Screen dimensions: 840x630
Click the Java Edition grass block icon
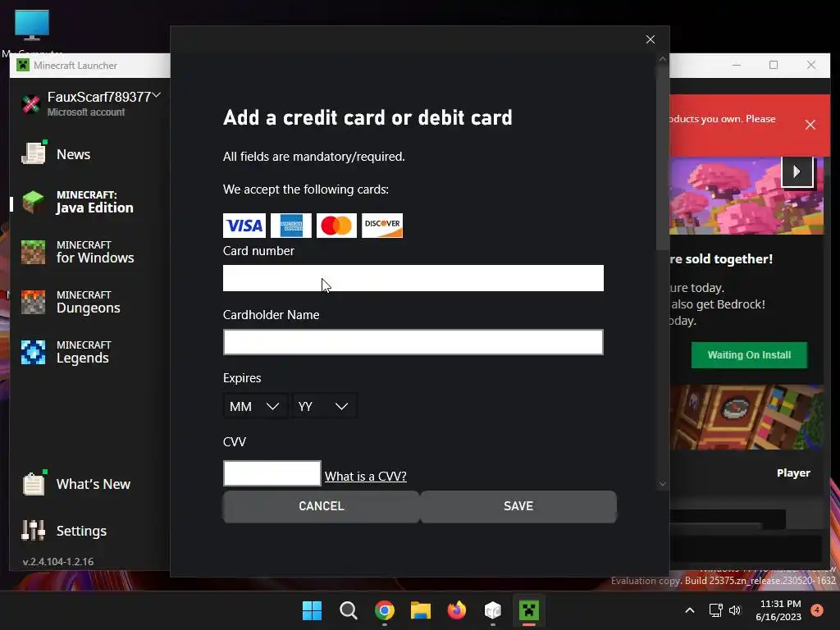(x=33, y=203)
